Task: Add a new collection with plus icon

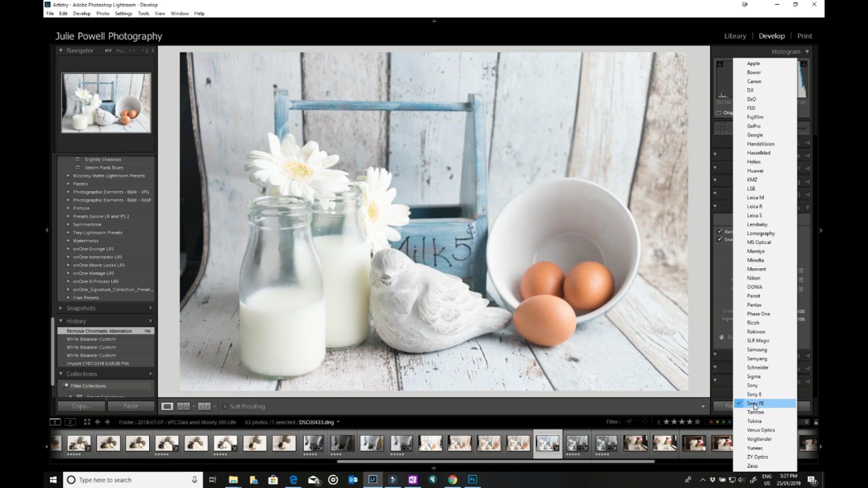Action: [150, 374]
